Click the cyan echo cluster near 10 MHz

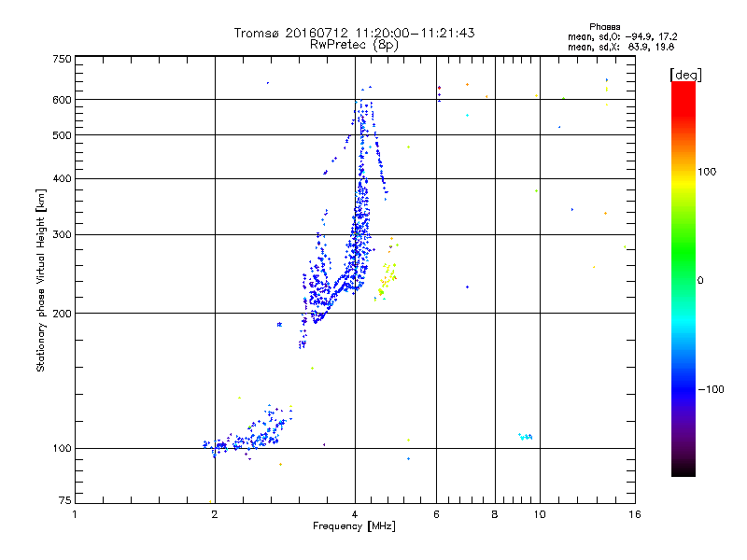click(x=526, y=437)
